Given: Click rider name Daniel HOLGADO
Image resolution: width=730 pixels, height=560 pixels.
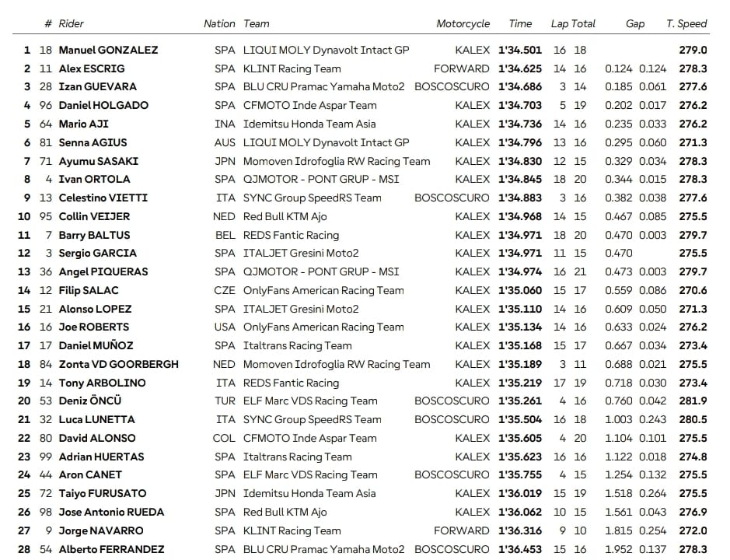Looking at the screenshot, I should click(103, 105).
